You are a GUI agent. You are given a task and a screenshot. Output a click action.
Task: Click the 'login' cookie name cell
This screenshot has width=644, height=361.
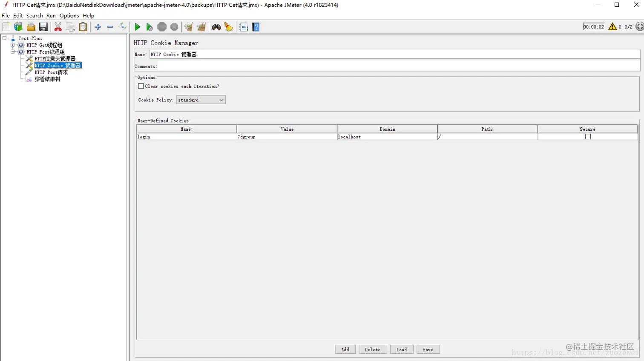187,137
